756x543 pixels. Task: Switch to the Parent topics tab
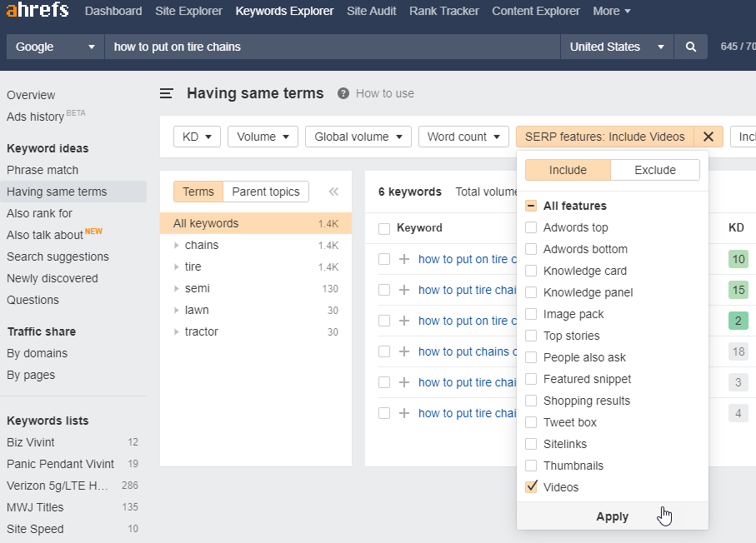pos(265,192)
